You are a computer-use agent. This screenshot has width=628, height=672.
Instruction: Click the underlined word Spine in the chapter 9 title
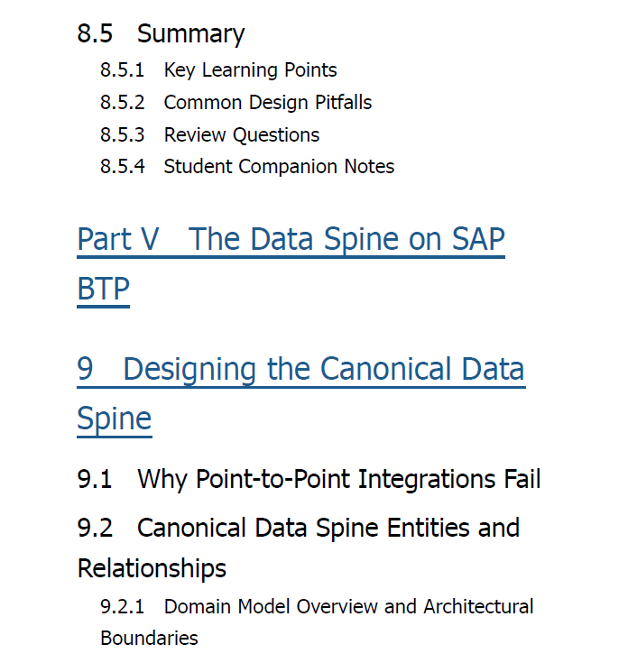[115, 419]
